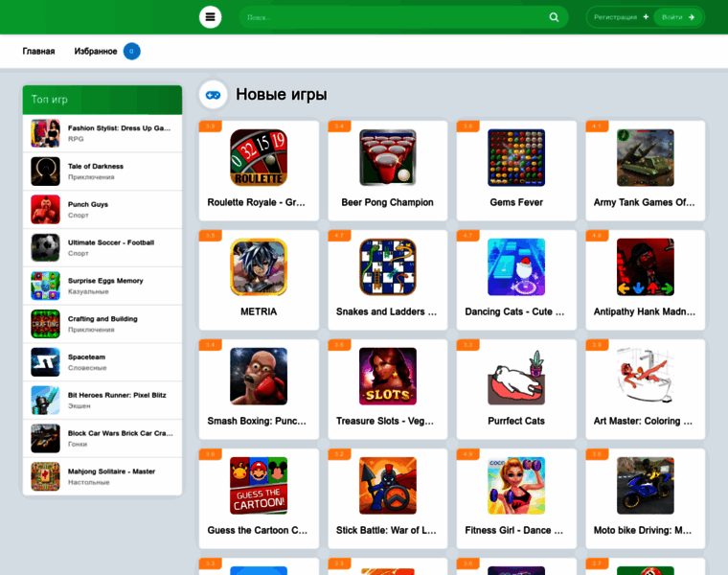This screenshot has width=728, height=575.
Task: Click the Казуальные genre under Surprise Eggs Memory
Action: click(88, 291)
